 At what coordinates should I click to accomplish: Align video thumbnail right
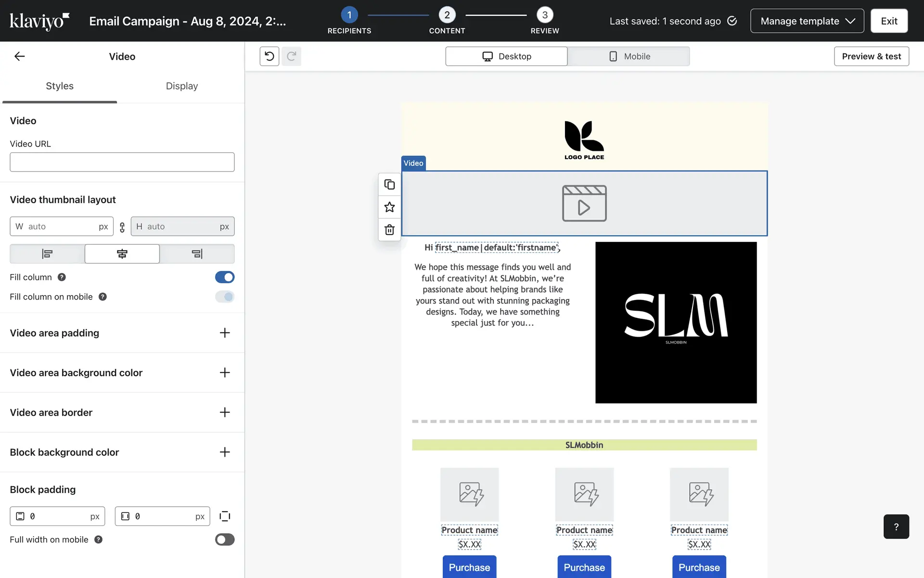[x=197, y=254]
